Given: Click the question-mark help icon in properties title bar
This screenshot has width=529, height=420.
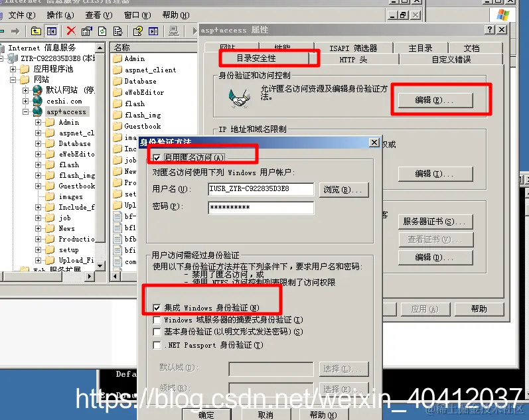Looking at the screenshot, I should click(x=490, y=30).
